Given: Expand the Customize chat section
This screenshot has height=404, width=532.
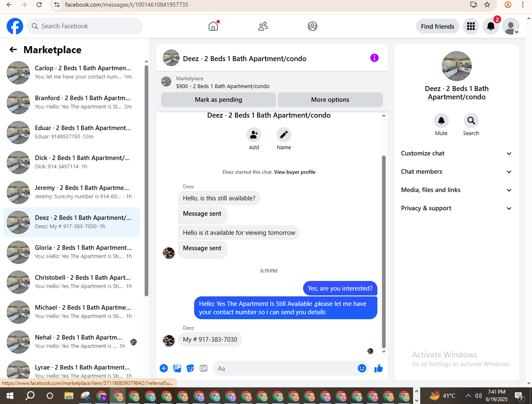Looking at the screenshot, I should 457,153.
